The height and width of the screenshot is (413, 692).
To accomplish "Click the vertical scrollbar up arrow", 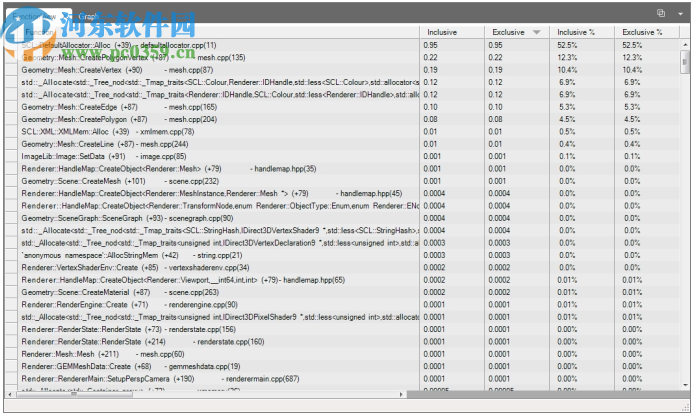I will tap(685, 45).
